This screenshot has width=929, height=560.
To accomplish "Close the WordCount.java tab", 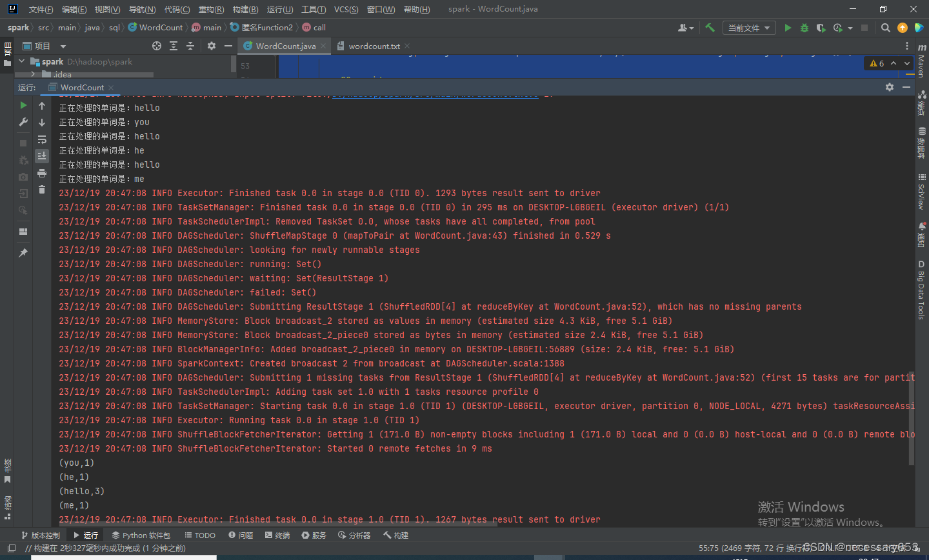I will 323,46.
